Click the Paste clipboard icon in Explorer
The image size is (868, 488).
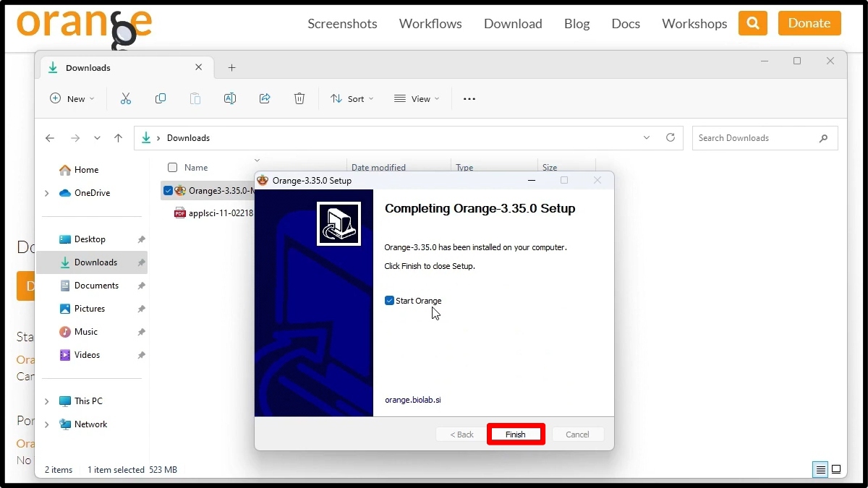[195, 99]
